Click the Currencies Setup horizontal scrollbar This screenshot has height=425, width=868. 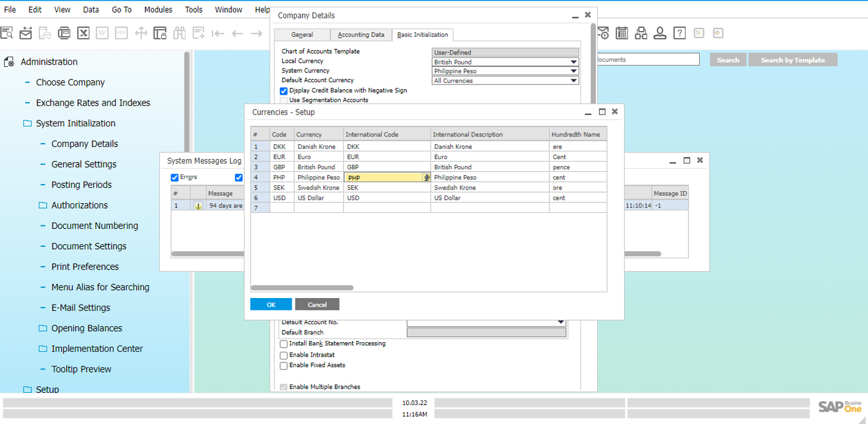click(x=302, y=288)
